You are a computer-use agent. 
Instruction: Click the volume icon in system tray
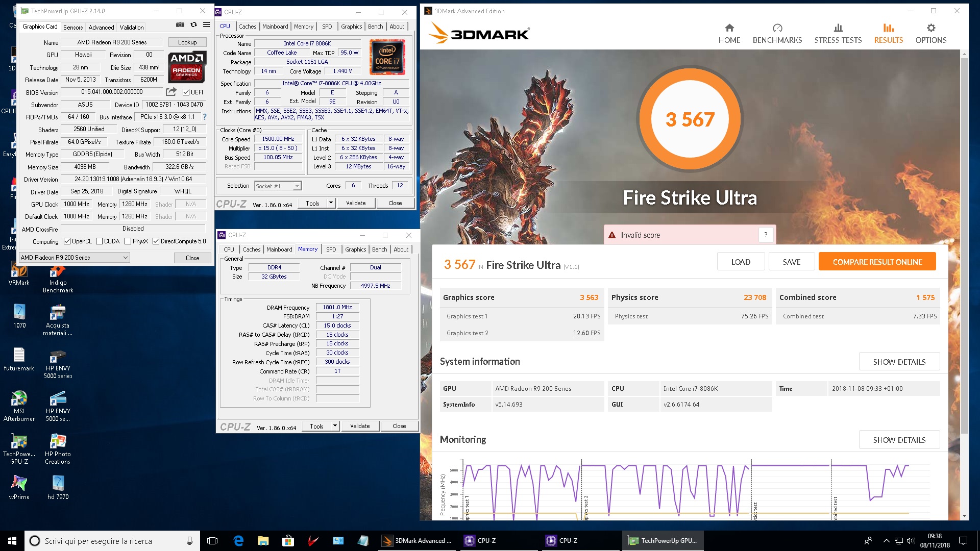[911, 541]
